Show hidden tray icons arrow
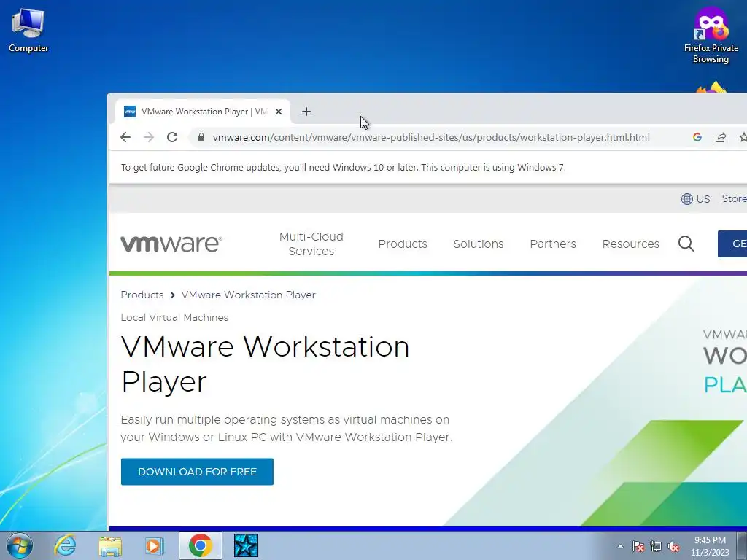Screen dimensions: 747x560 click(620, 546)
